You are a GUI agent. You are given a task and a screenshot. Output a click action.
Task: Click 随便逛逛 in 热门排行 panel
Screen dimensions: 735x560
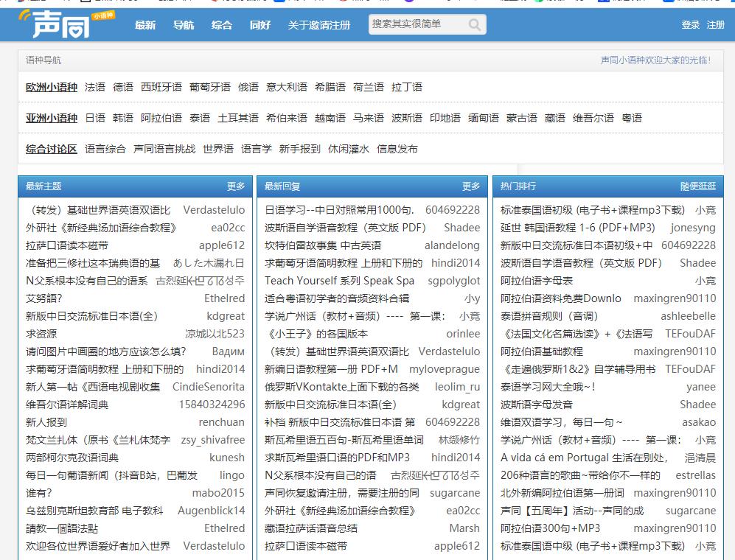[x=697, y=186]
